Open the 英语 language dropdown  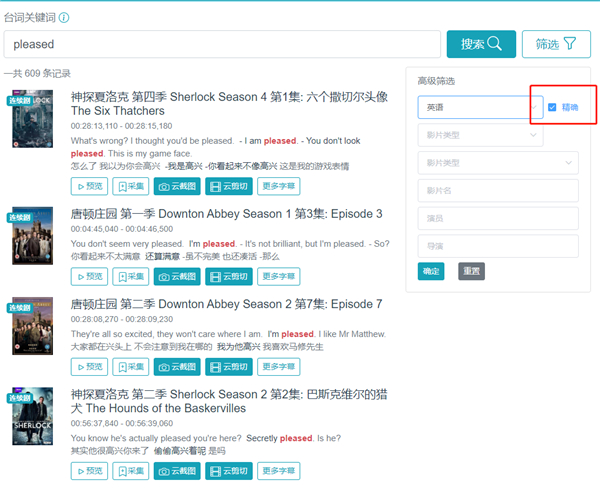(480, 107)
